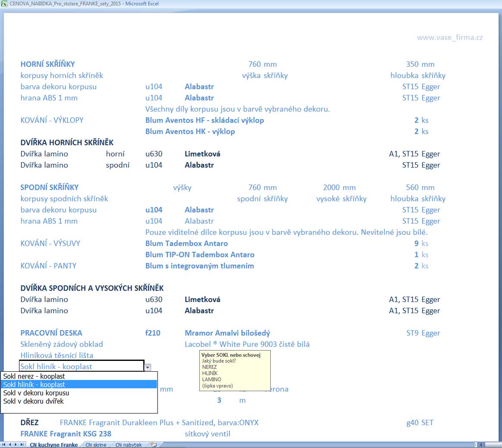Select the 'CN kuchyne Franke' sheet tab
502x448 pixels.
(x=54, y=445)
